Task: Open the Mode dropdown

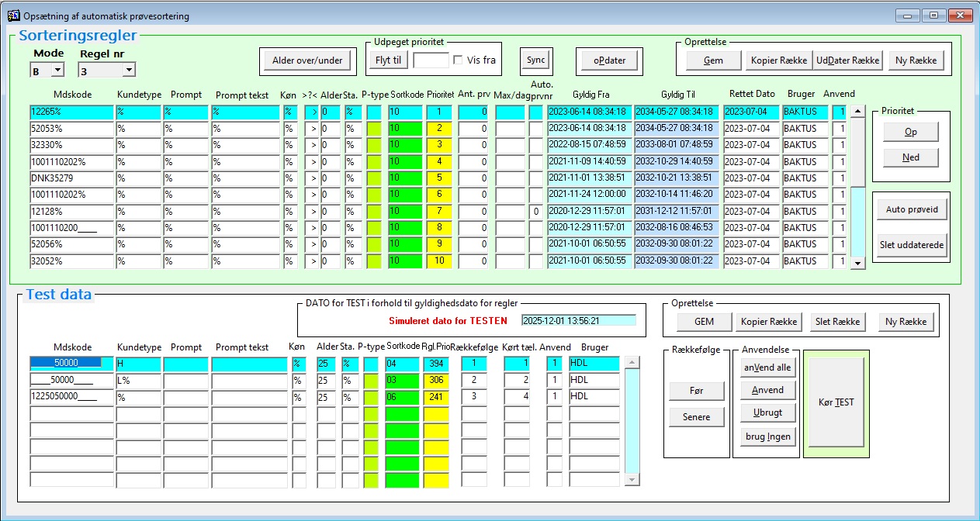Action: 57,71
